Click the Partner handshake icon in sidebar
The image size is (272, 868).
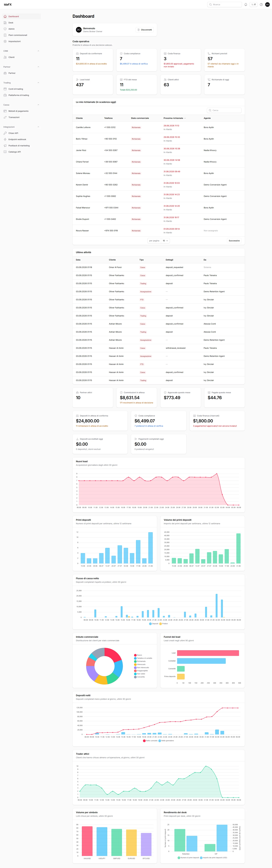point(5,73)
